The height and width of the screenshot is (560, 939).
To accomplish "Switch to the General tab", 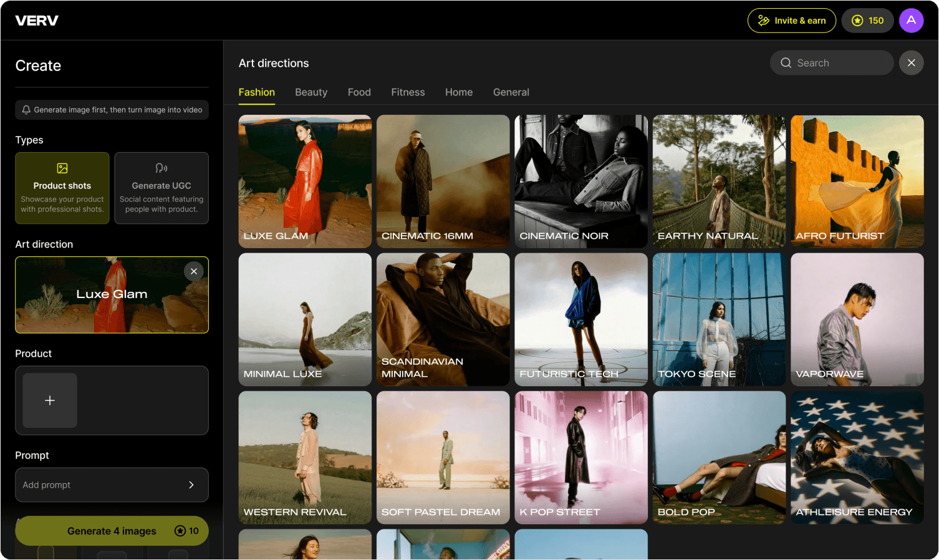I will click(x=511, y=92).
